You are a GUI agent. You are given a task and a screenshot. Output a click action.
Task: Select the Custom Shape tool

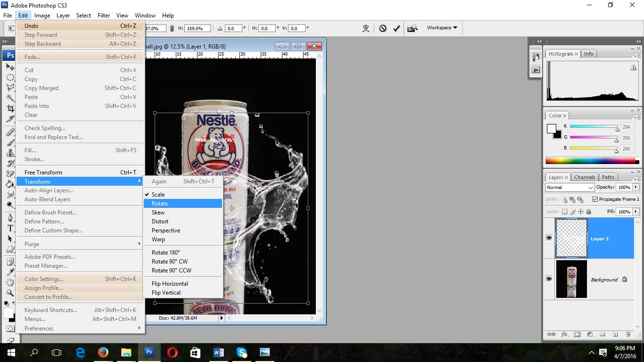(10, 249)
